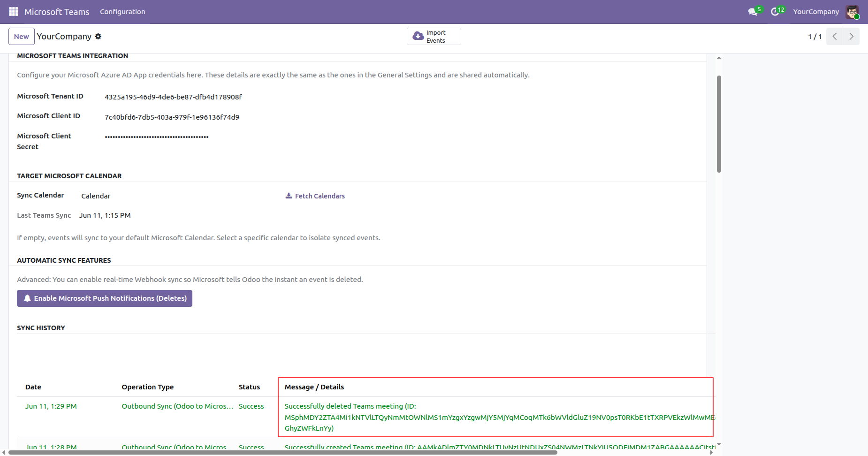Click the 'Successfully deleted Teams meeting' message
Screen dimensions: 868x456
coord(499,417)
